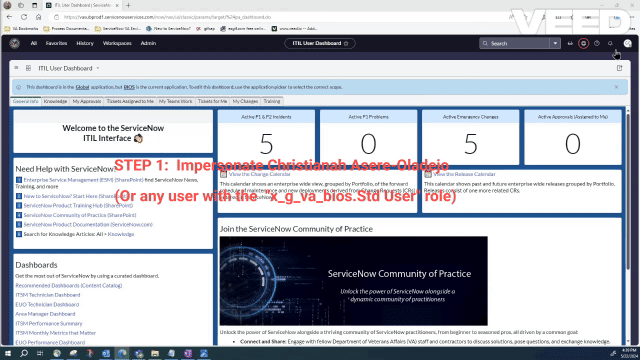The width and height of the screenshot is (640, 360).
Task: Click the global Search field
Action: [515, 43]
